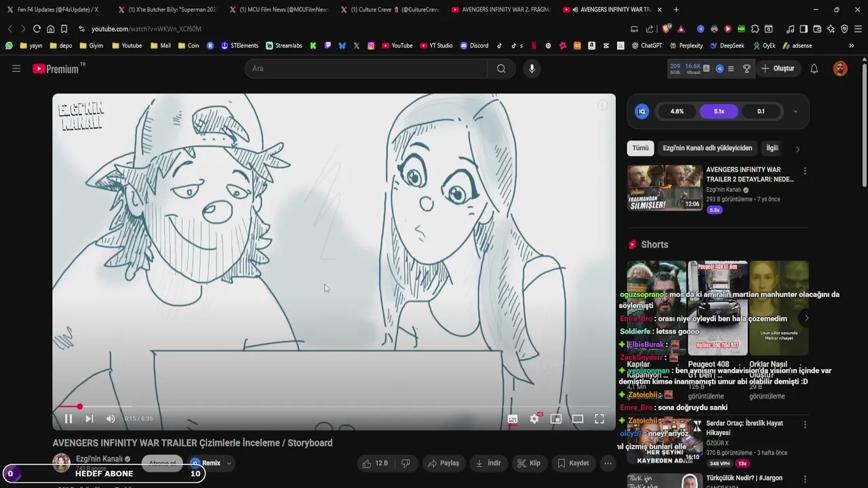Image resolution: width=868 pixels, height=488 pixels.
Task: Open options for the AVENGERS TRAILER 2 suggestion
Action: (805, 171)
